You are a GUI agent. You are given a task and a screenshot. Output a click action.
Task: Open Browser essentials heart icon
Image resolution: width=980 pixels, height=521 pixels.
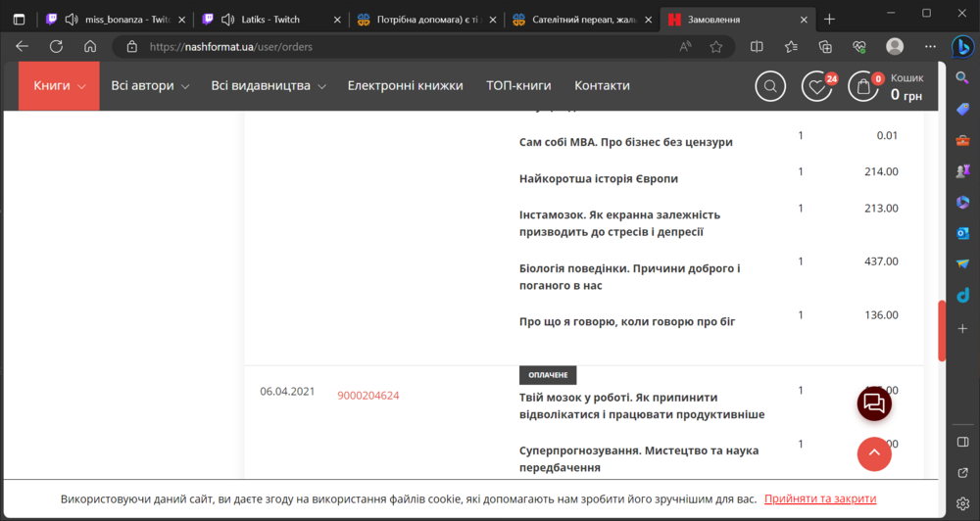pyautogui.click(x=859, y=46)
